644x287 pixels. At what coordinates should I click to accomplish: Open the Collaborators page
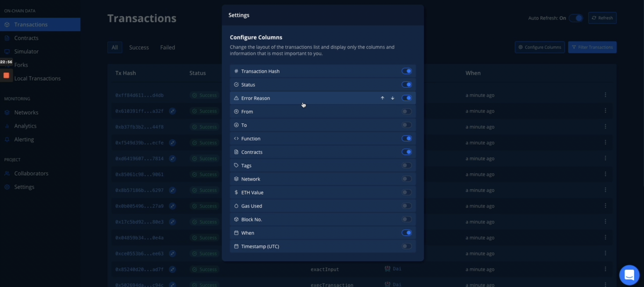coord(31,173)
